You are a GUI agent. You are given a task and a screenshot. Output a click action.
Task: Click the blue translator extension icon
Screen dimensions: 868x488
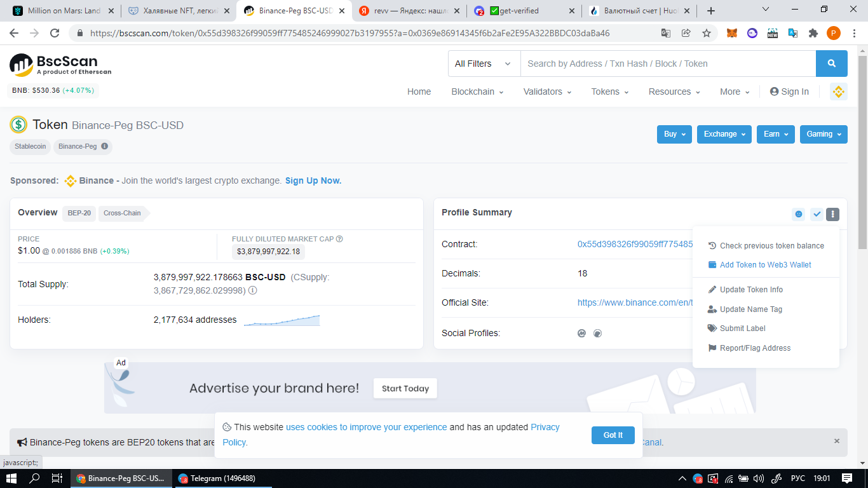pos(793,33)
